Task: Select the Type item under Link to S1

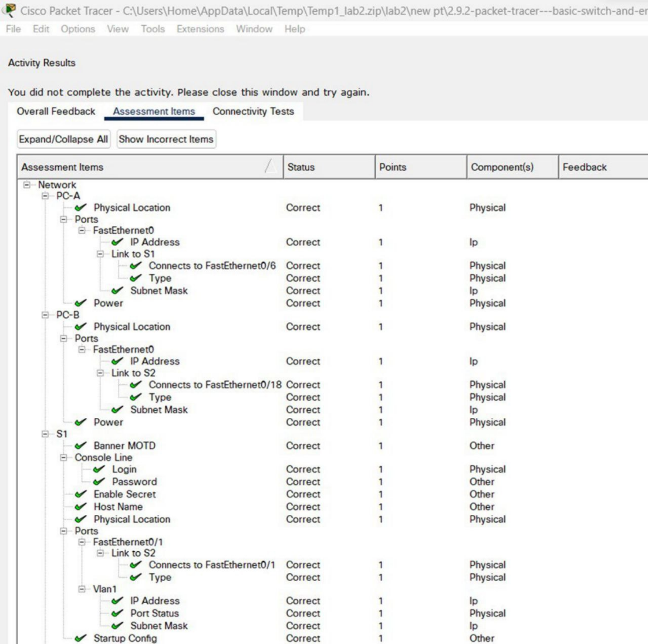Action: [160, 279]
